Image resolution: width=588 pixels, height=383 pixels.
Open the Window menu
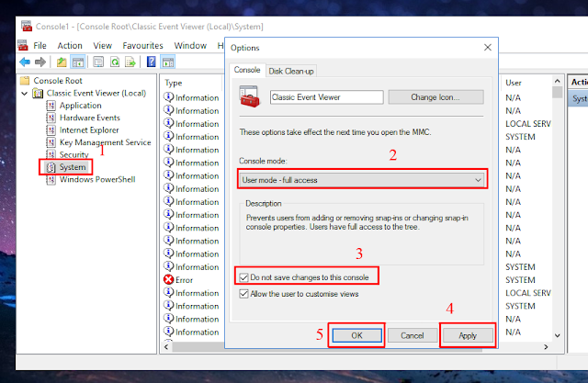pos(190,46)
